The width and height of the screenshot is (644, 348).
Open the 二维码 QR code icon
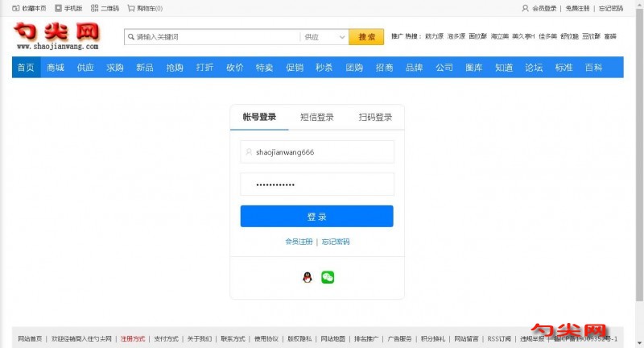click(x=95, y=8)
